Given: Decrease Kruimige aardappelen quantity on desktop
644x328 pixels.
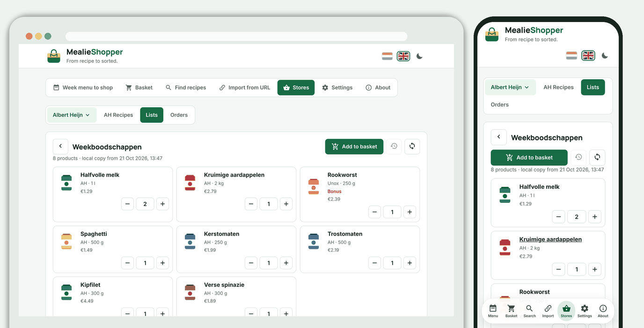Looking at the screenshot, I should coord(251,204).
